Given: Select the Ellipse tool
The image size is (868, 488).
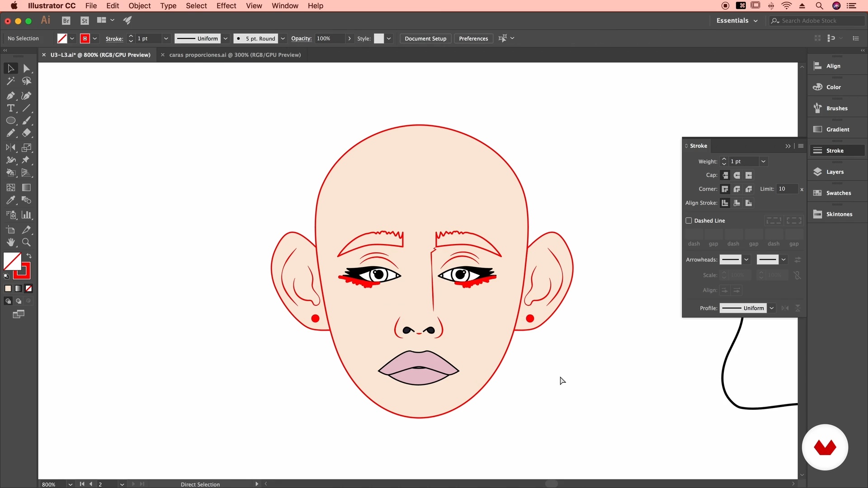Looking at the screenshot, I should tap(11, 121).
